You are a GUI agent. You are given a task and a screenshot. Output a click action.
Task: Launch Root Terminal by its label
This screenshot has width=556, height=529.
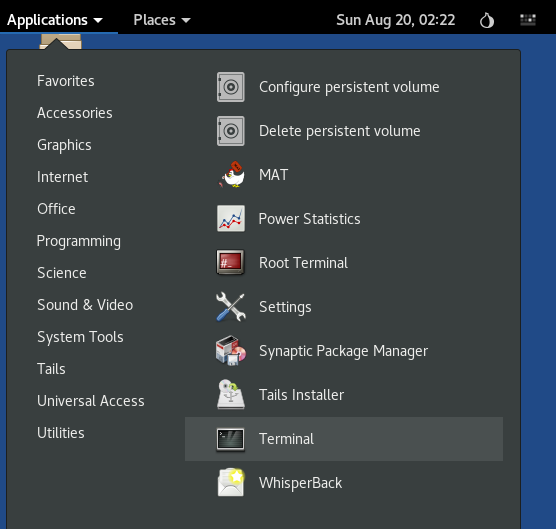click(303, 263)
